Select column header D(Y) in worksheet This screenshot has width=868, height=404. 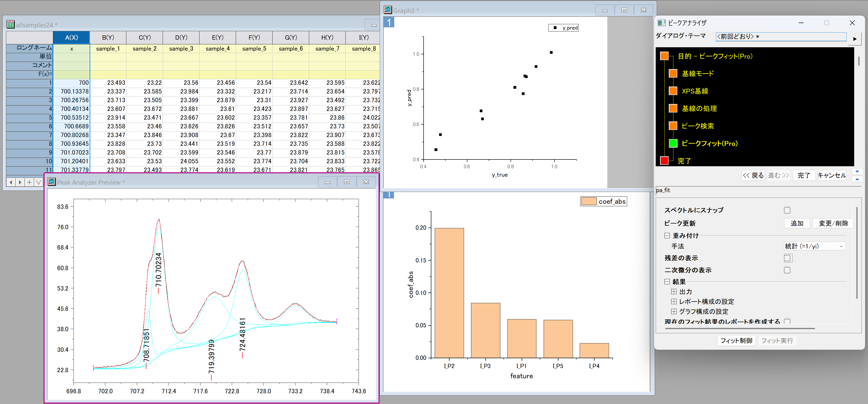click(181, 38)
